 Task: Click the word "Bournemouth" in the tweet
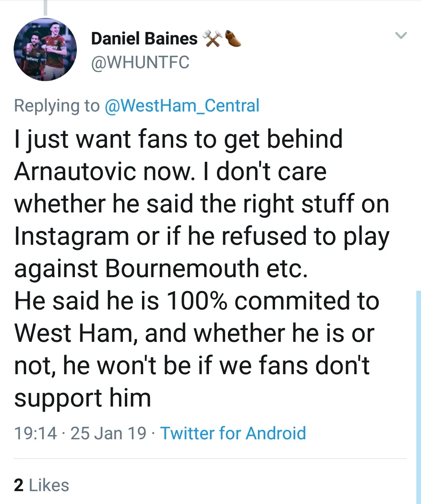point(183,269)
